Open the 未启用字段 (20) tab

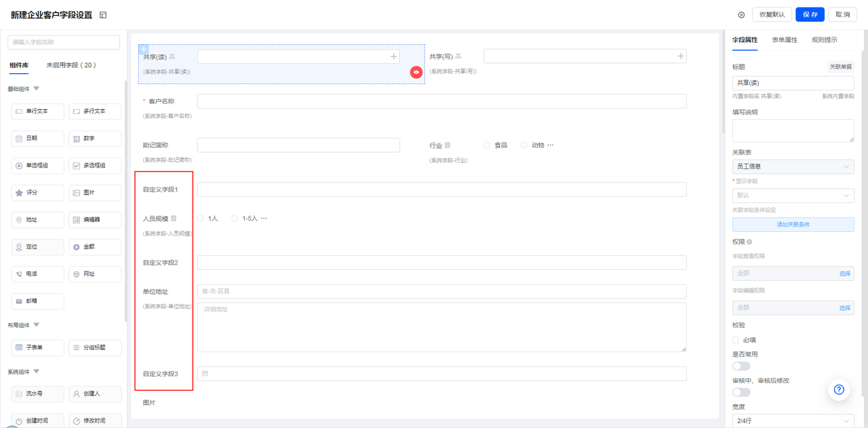tap(71, 65)
